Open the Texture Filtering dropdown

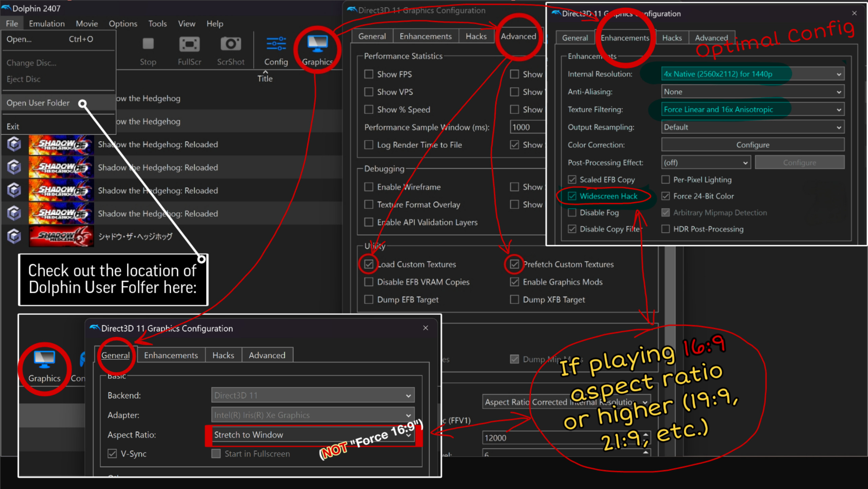click(x=752, y=110)
